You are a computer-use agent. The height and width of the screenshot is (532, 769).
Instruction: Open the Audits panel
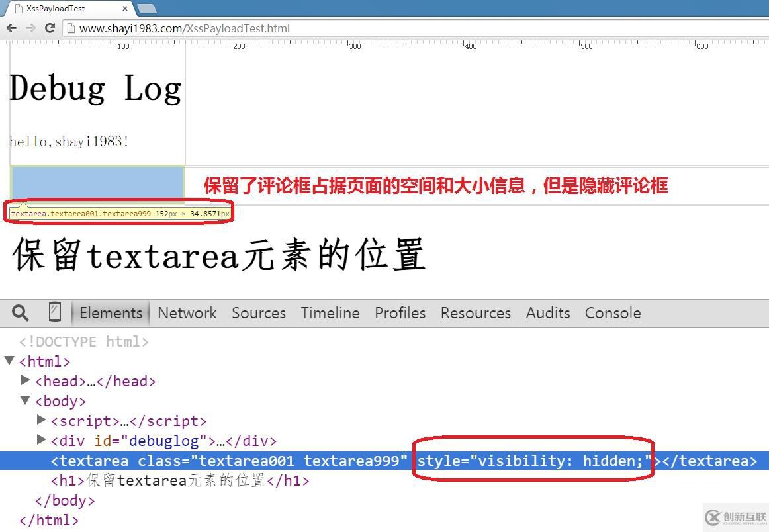pyautogui.click(x=548, y=313)
